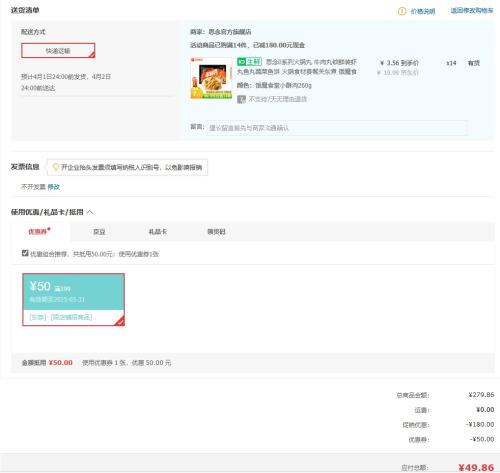Focus the message to seller field
Image resolution: width=500 pixels, height=473 pixels.
coord(336,128)
